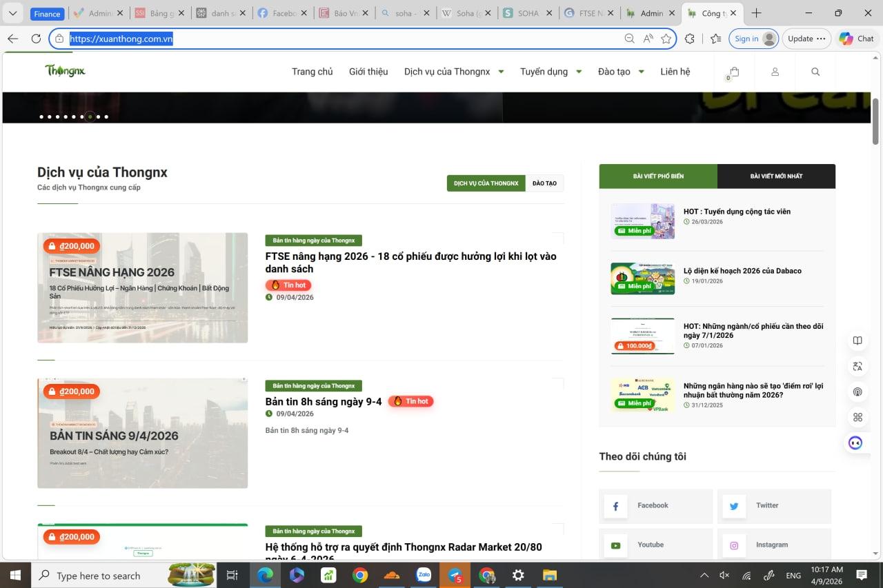The width and height of the screenshot is (883, 588).
Task: Open the ngân hàng 'điểm rơi' lợi nhuận article
Action: pyautogui.click(x=753, y=390)
